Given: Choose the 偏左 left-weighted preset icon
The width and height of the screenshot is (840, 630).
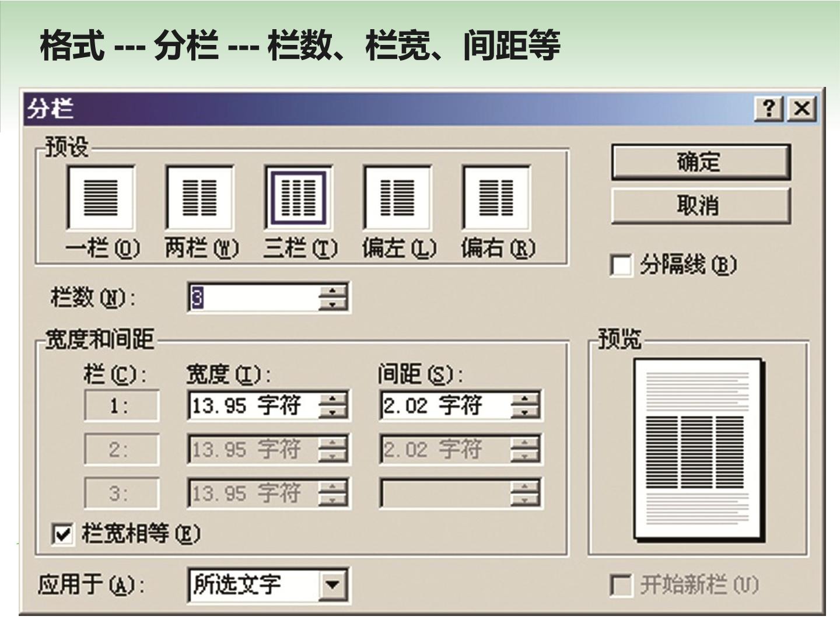Looking at the screenshot, I should pos(397,197).
